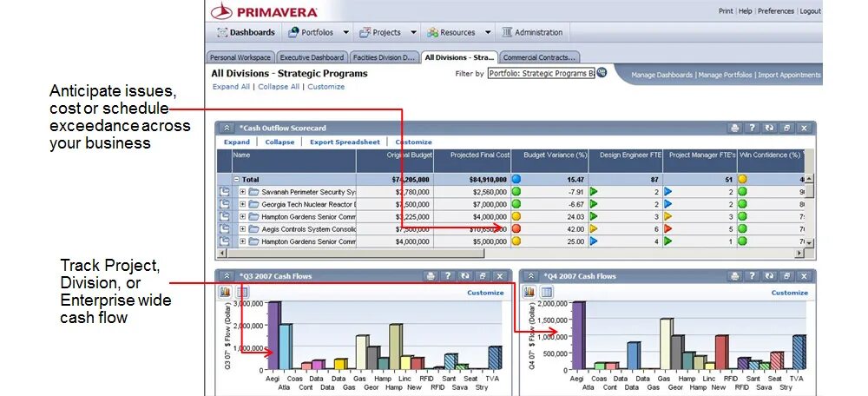Click Expand in Cash Outflow Scorecard
This screenshot has height=396, width=868.
click(236, 142)
